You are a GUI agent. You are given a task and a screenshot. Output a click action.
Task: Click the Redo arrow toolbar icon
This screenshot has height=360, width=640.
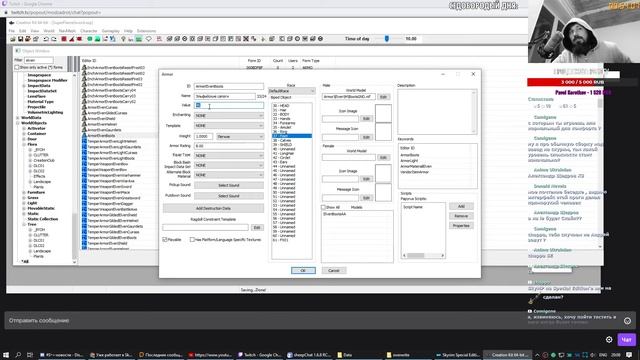(53, 39)
